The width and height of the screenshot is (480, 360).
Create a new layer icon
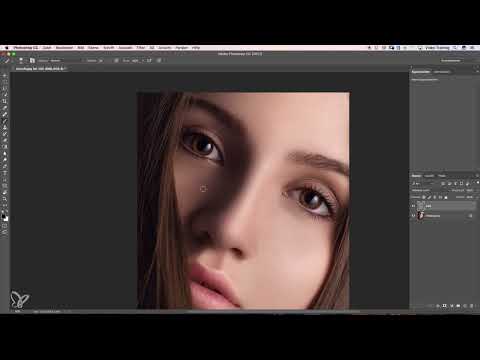click(x=465, y=306)
